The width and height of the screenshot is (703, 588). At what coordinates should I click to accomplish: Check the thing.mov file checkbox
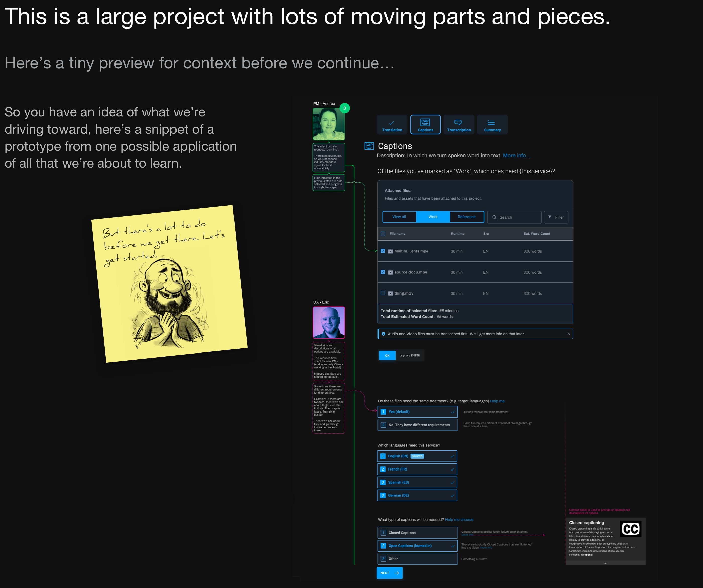(x=383, y=293)
